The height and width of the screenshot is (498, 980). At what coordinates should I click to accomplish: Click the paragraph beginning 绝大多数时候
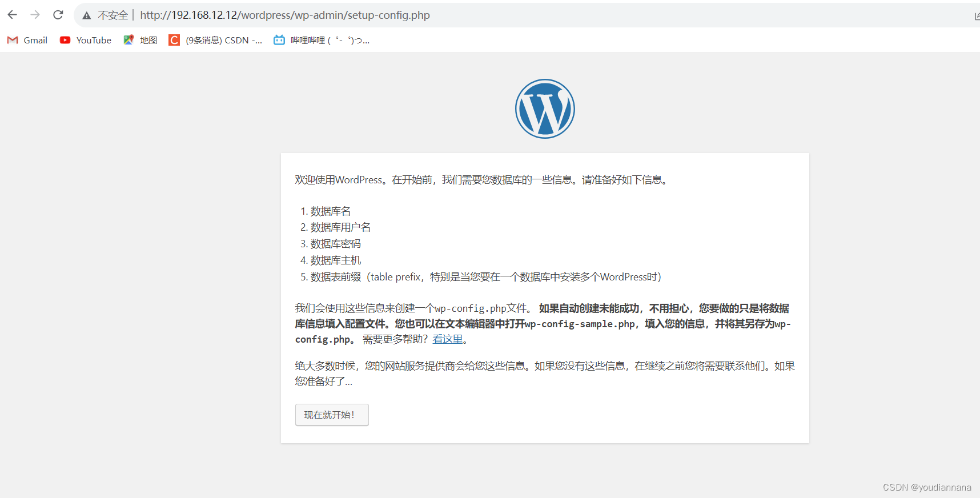[x=545, y=373]
